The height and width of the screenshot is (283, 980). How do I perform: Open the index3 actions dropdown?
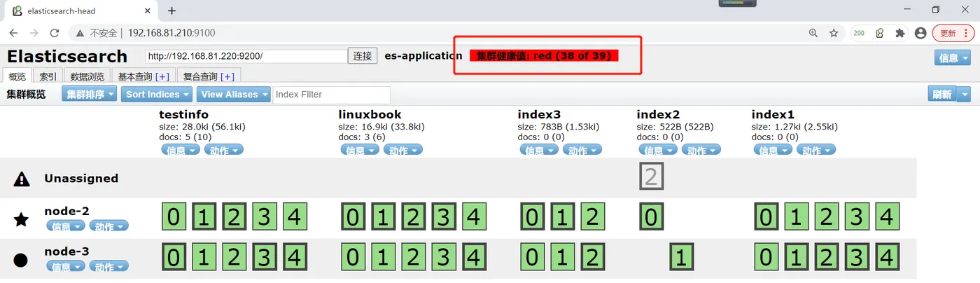tap(582, 150)
